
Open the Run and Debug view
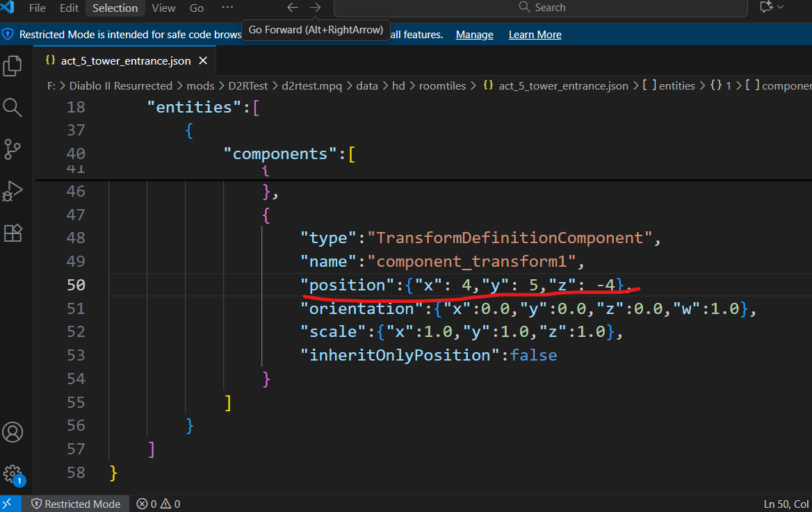click(13, 190)
